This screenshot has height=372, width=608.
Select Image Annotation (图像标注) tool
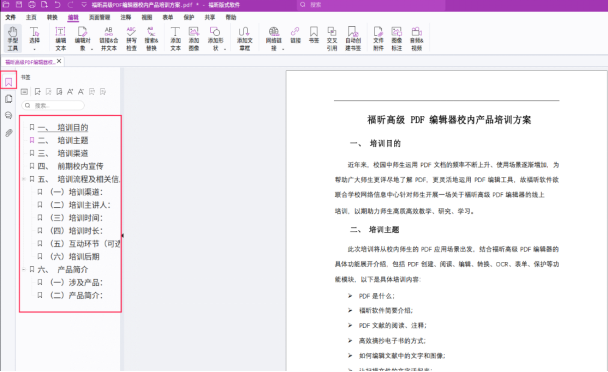point(397,38)
